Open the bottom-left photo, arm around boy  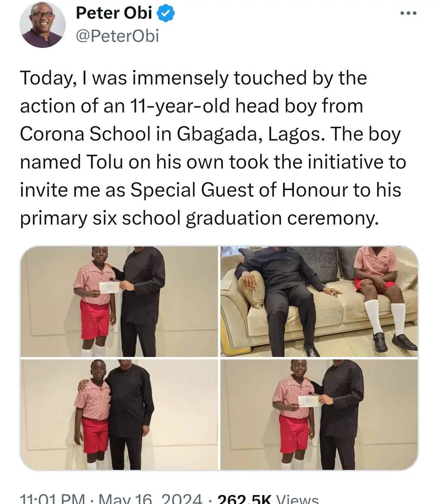point(119,414)
